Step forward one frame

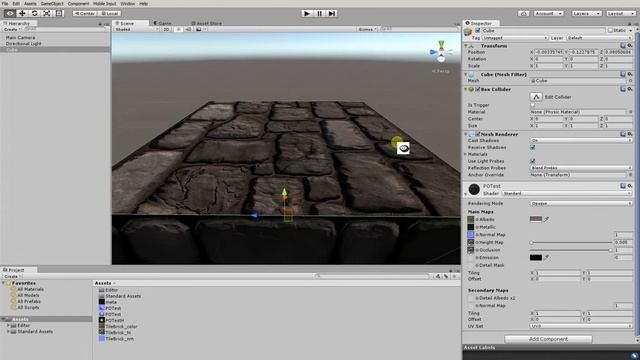point(332,13)
